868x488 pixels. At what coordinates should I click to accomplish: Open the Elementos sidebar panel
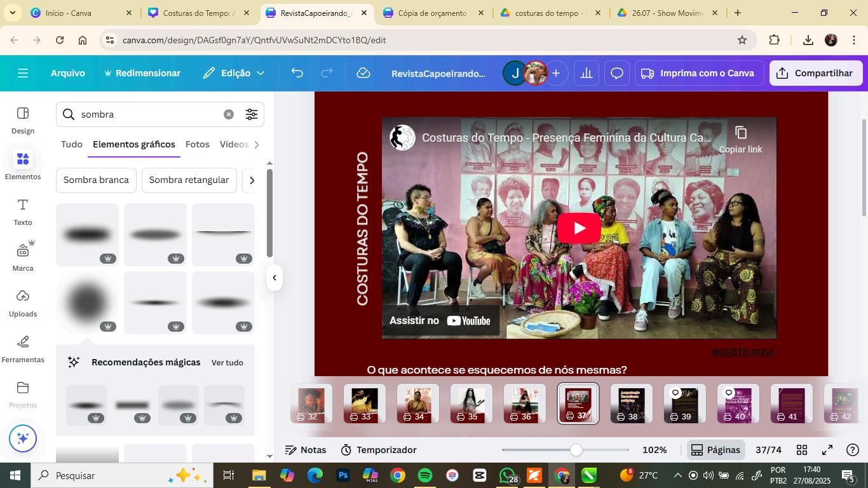pos(23,165)
